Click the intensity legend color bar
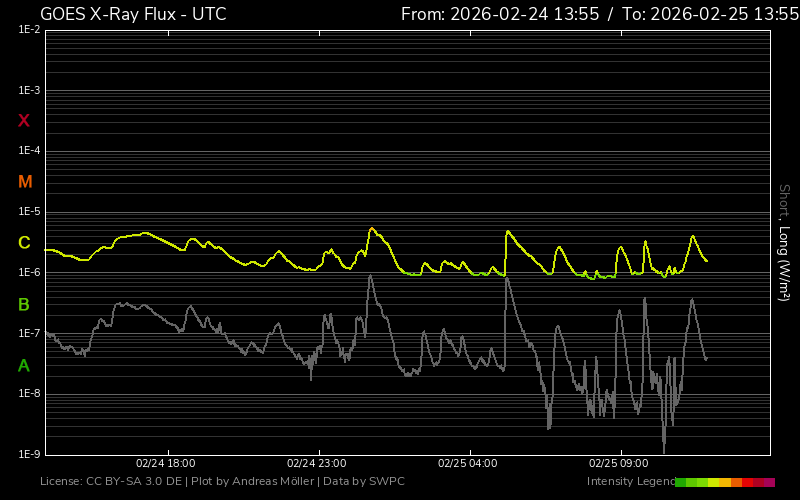The image size is (800, 500). click(x=724, y=482)
